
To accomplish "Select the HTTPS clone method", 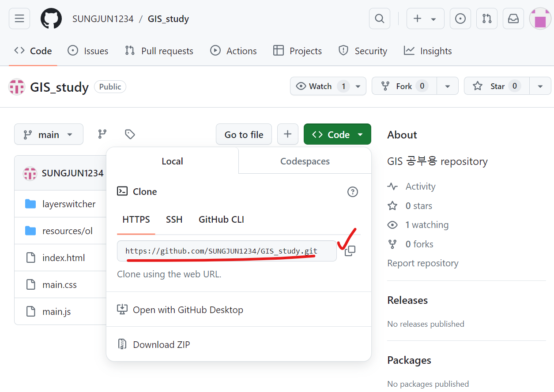I will (136, 220).
